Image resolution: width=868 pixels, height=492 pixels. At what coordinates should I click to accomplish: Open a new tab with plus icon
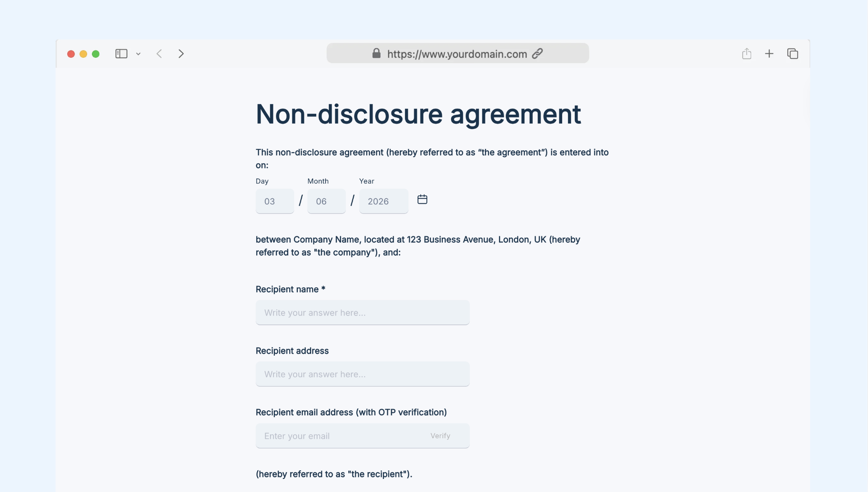click(x=769, y=54)
